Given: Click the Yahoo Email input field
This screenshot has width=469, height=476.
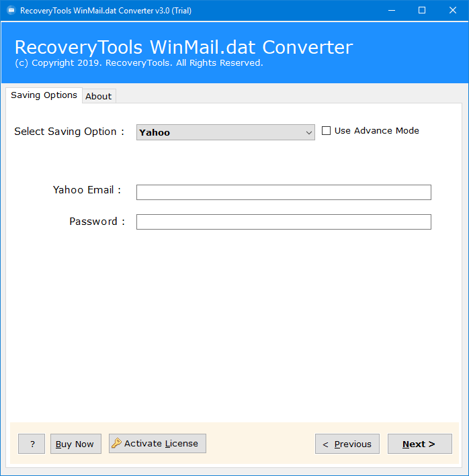Looking at the screenshot, I should 284,192.
